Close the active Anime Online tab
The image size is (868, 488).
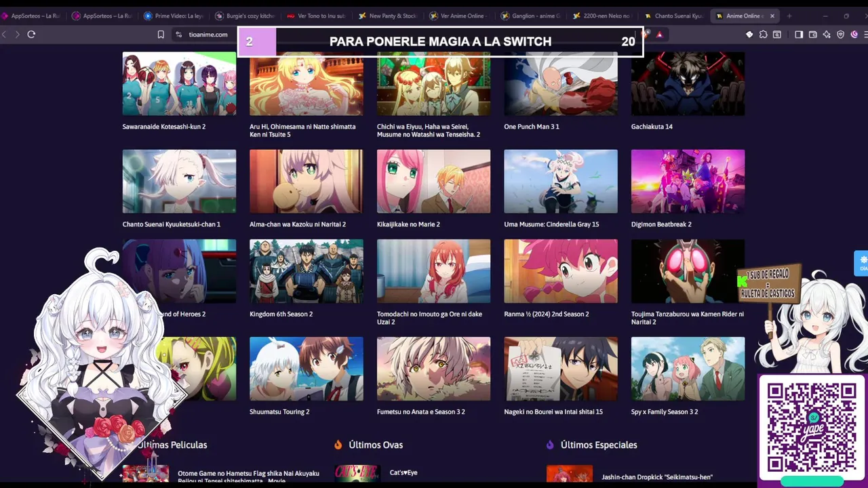(772, 16)
